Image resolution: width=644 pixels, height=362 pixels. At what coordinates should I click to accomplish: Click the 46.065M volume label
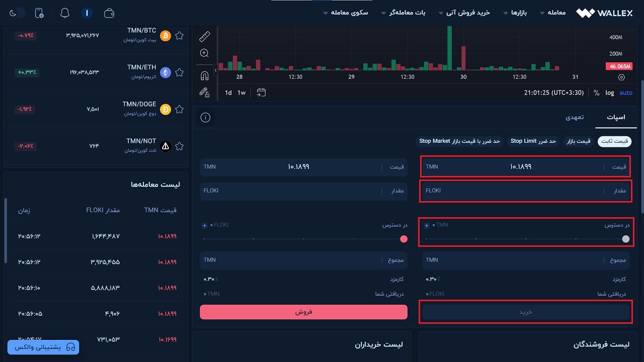click(x=619, y=66)
